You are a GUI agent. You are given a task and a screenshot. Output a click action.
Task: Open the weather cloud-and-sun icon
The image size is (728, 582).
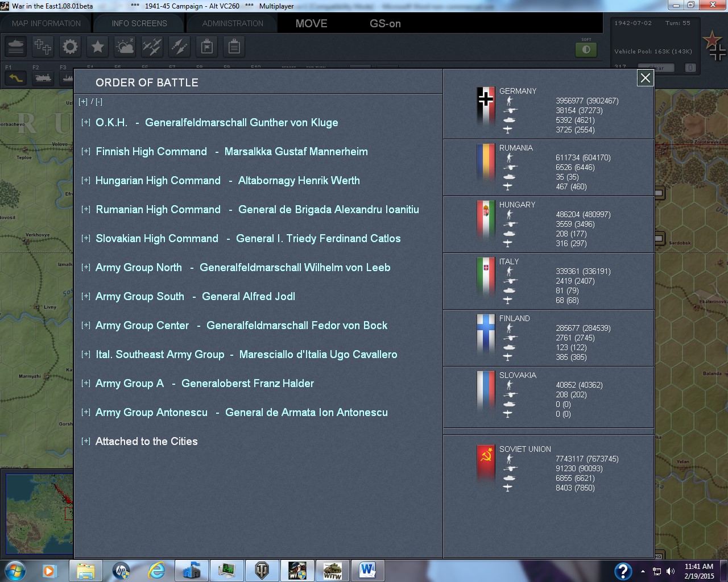click(125, 47)
